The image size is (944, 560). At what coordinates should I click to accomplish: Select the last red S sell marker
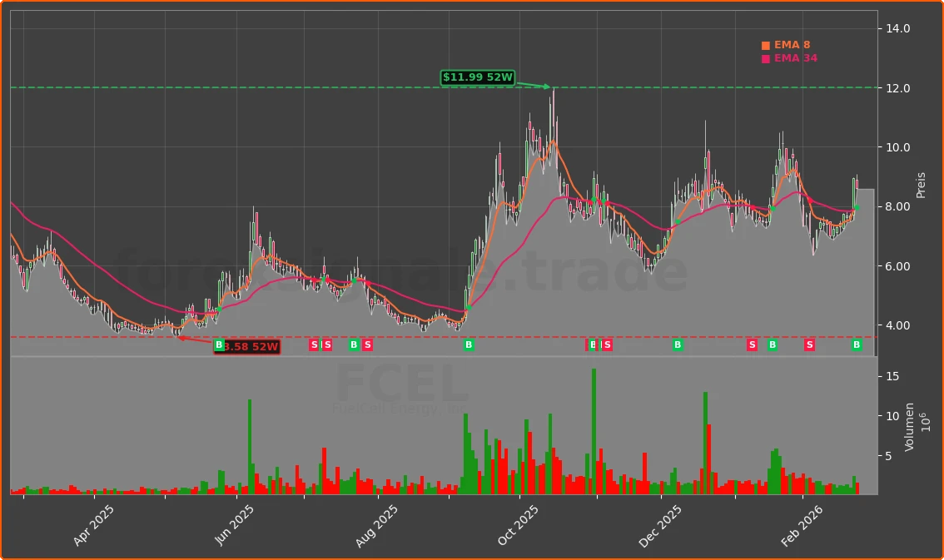(809, 345)
